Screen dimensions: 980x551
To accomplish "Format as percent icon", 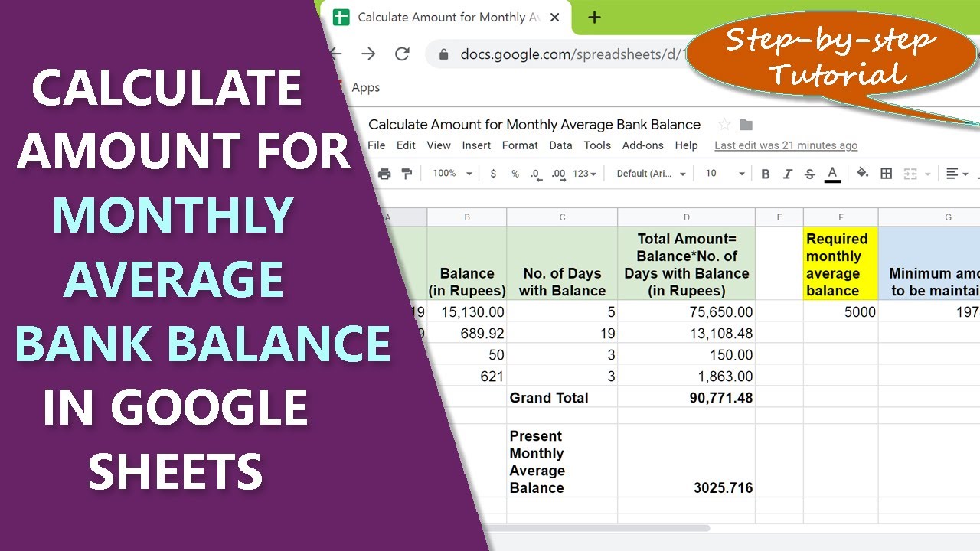I will tap(515, 174).
